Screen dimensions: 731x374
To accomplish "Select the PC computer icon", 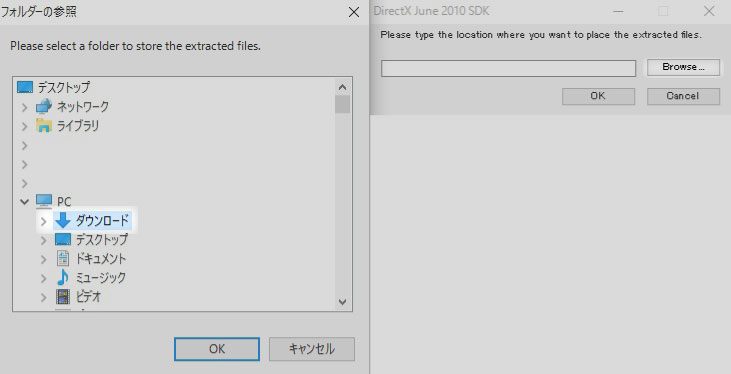I will coord(44,201).
